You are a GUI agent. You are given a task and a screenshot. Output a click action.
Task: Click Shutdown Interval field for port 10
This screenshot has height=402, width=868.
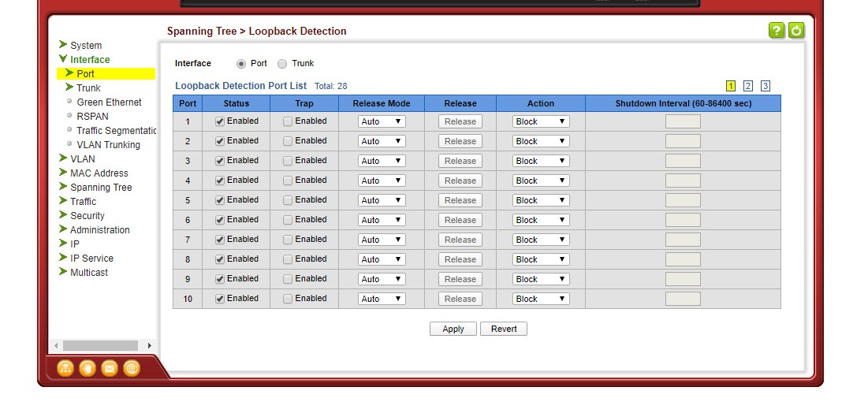pos(683,299)
